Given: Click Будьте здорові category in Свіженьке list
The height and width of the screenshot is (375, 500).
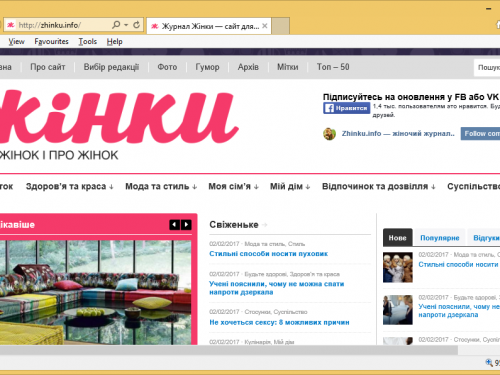Looking at the screenshot, I should (266, 274).
